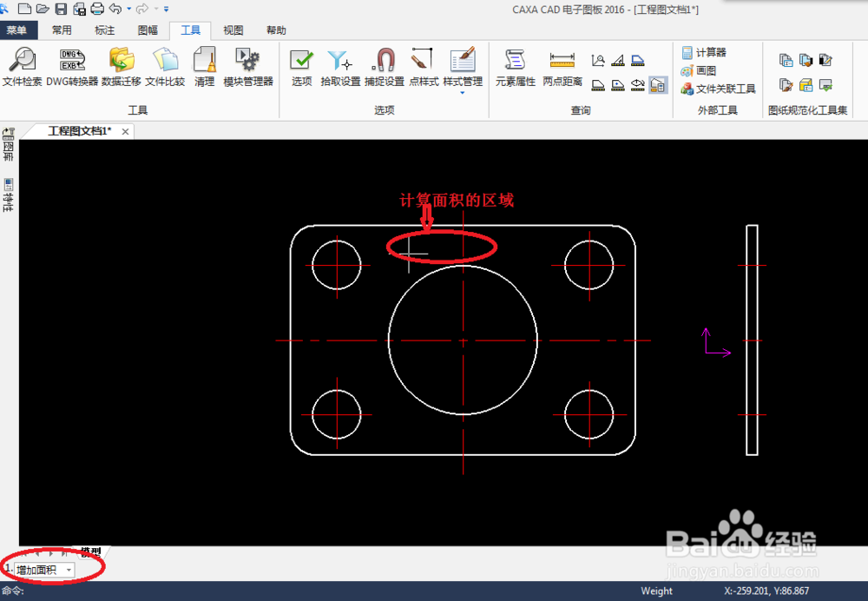Open the 图库 side panel
Viewport: 868px width, 601px height.
(x=9, y=144)
